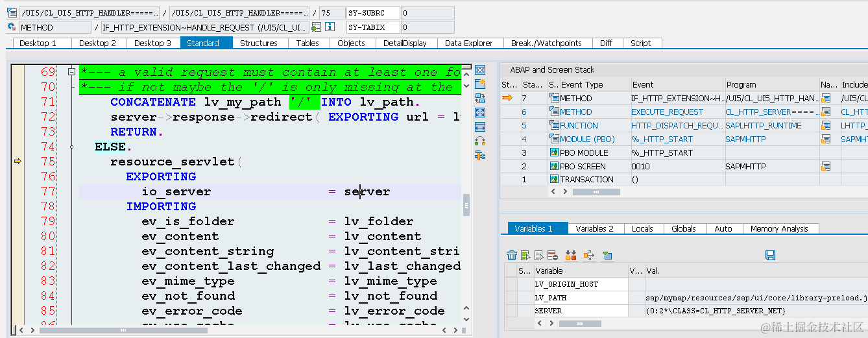
Task: Open the DetailDisplay tab
Action: 405,43
